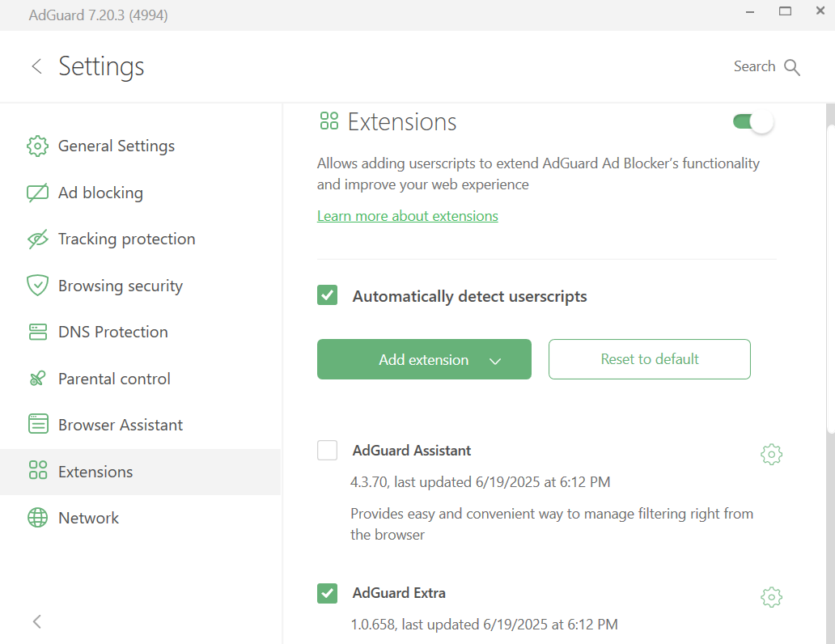Click the Extensions heading grid icon
The image size is (835, 644).
coord(329,121)
